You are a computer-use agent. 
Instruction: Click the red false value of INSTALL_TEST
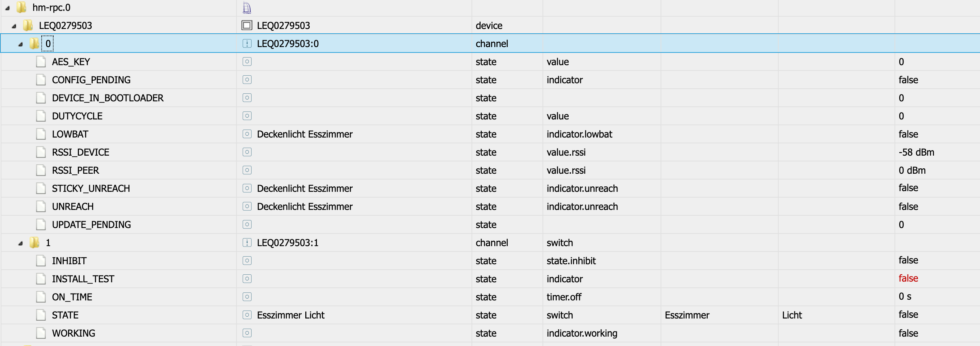point(908,278)
